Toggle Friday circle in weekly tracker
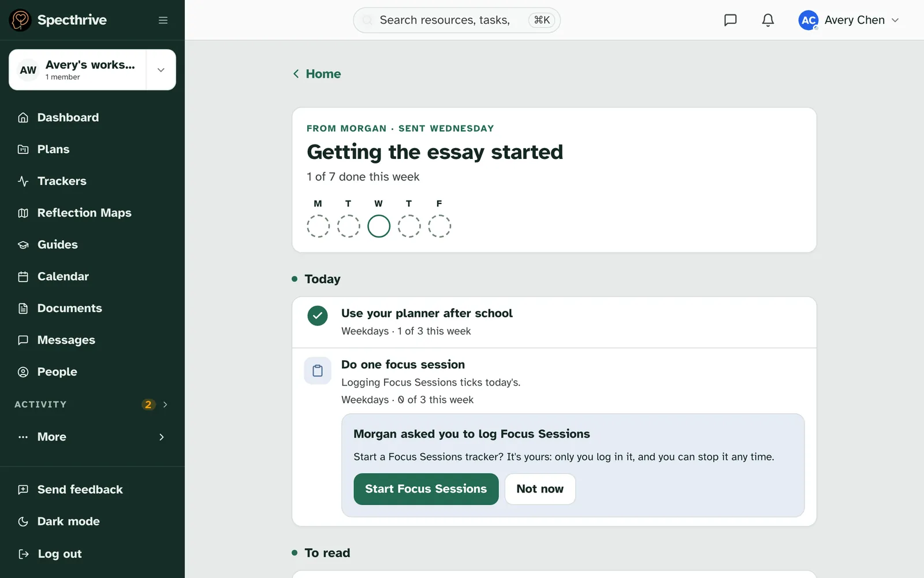924x578 pixels. click(x=439, y=226)
